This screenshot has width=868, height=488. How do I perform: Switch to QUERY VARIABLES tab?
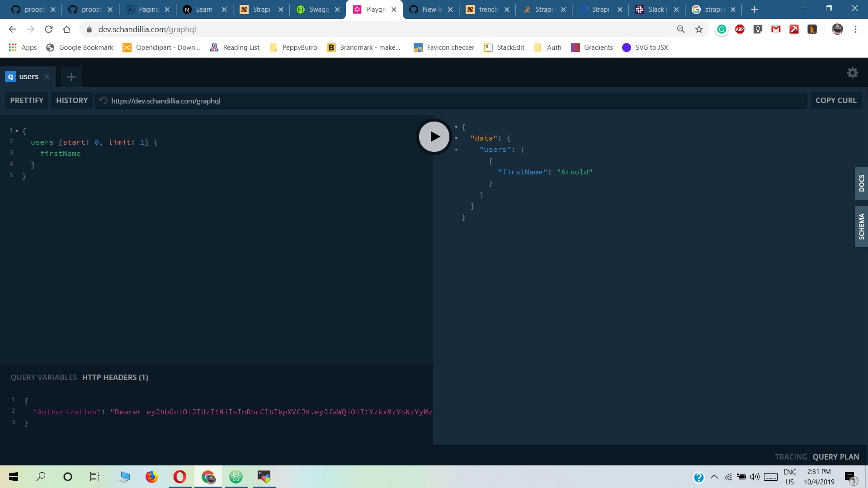coord(44,377)
